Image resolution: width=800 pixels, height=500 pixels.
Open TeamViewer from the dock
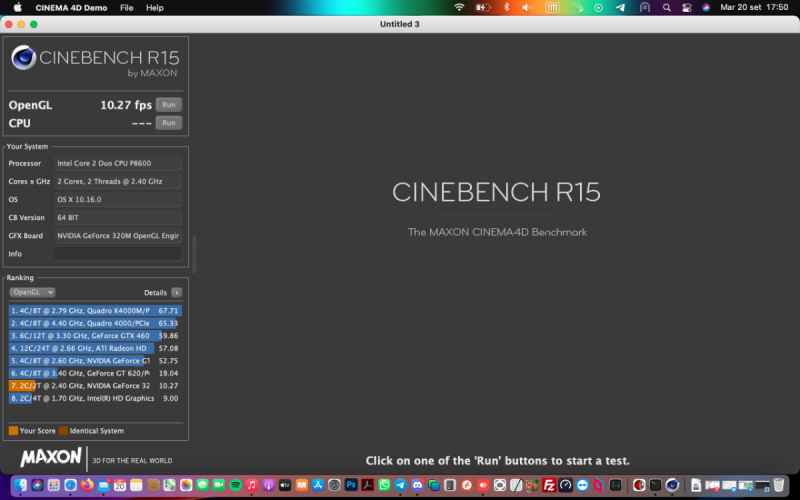click(582, 485)
